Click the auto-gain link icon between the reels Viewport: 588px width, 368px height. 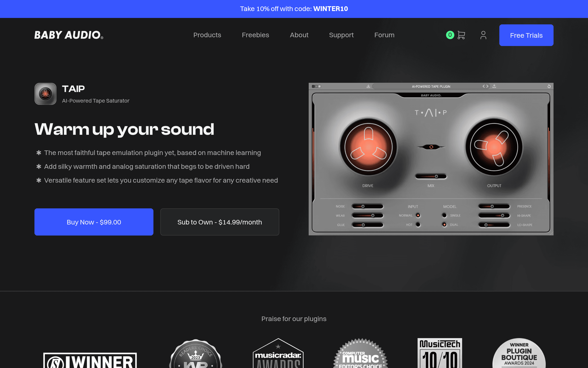[431, 147]
